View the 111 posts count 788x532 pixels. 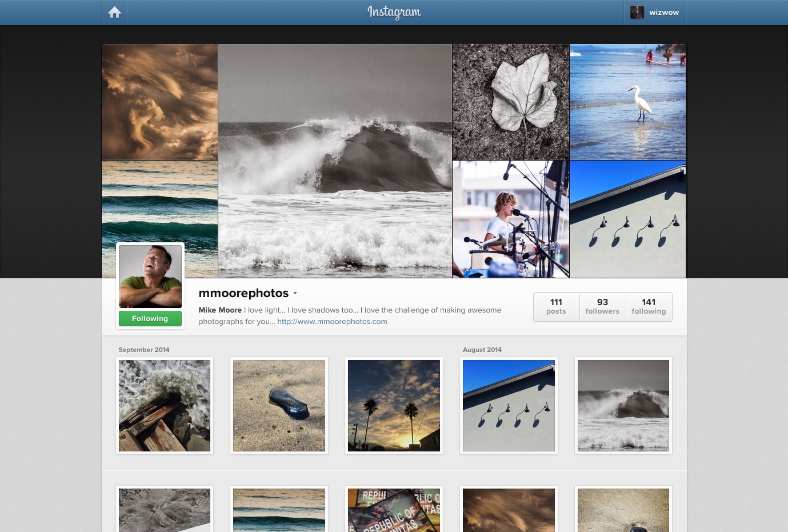556,306
